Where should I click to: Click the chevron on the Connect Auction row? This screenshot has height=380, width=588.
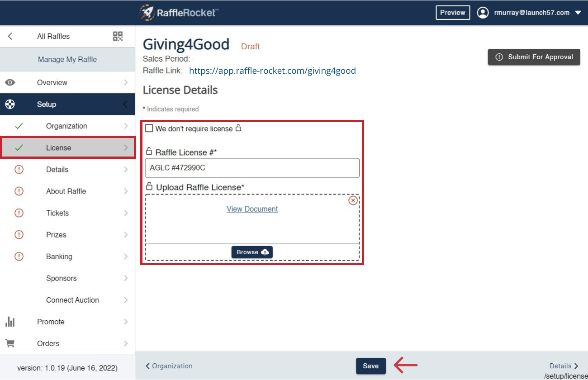[x=126, y=300]
